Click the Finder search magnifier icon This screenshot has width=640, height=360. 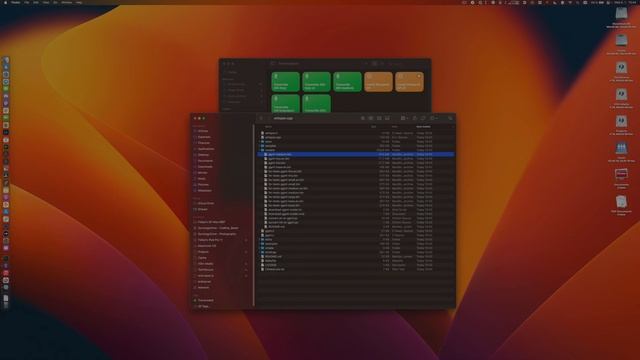coord(451,118)
